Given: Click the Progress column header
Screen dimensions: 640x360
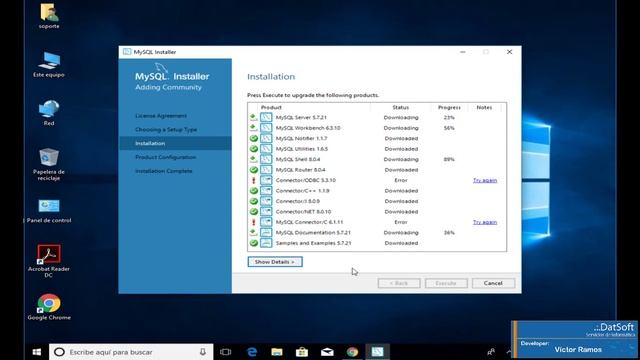Looking at the screenshot, I should 449,107.
